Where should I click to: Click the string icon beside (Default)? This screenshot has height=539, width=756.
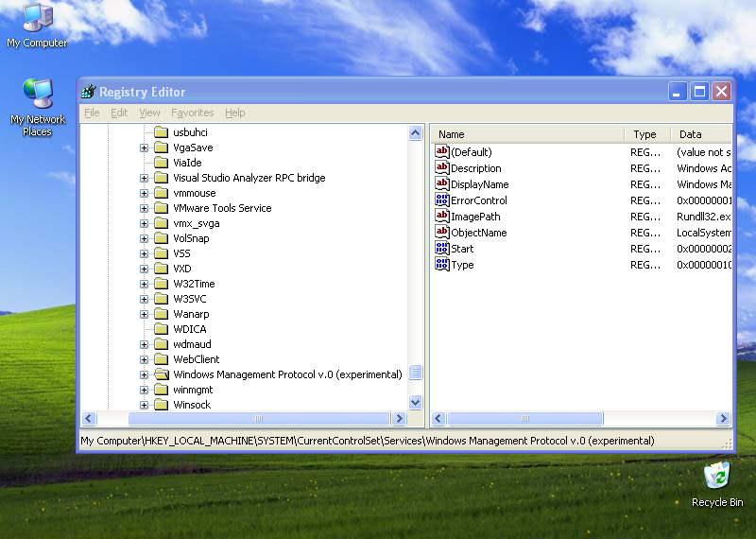[442, 151]
